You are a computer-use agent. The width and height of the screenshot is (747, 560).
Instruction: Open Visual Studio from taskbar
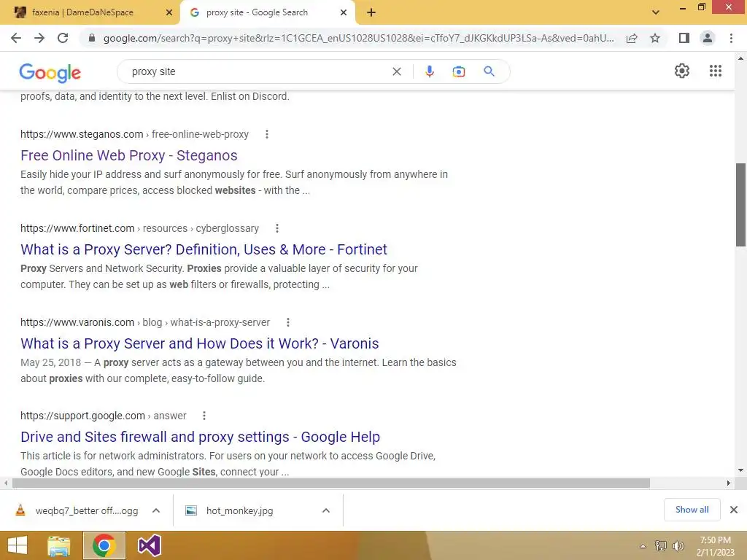[149, 545]
